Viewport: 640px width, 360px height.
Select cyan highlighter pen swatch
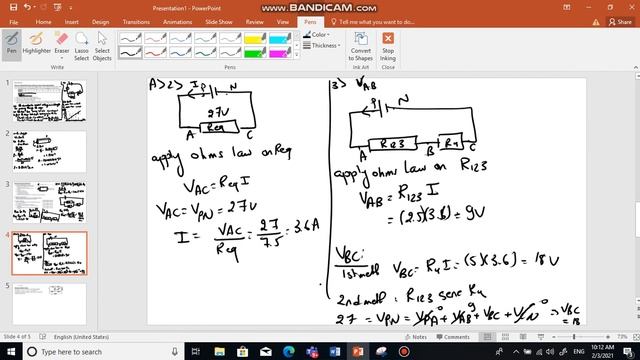click(x=280, y=39)
